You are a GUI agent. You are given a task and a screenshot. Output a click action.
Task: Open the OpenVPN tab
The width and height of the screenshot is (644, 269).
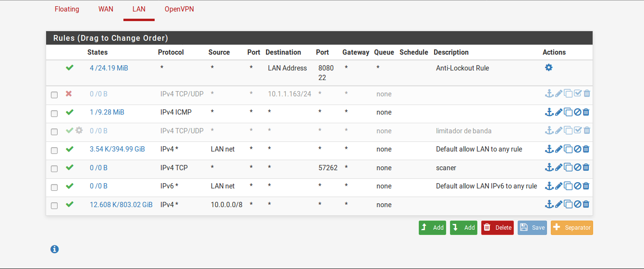[179, 9]
